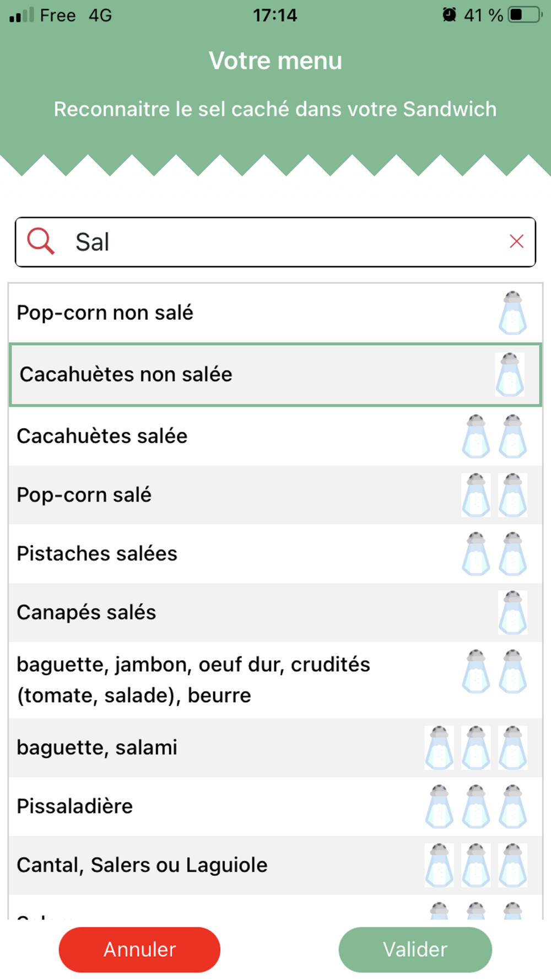This screenshot has height=980, width=551.
Task: Click the search field containing "Sal"
Action: point(275,242)
